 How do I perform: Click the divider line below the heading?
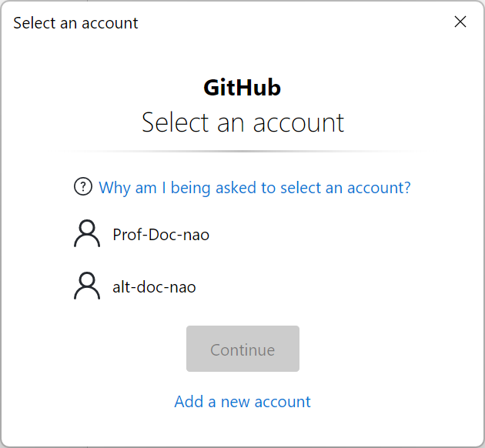pos(242,151)
